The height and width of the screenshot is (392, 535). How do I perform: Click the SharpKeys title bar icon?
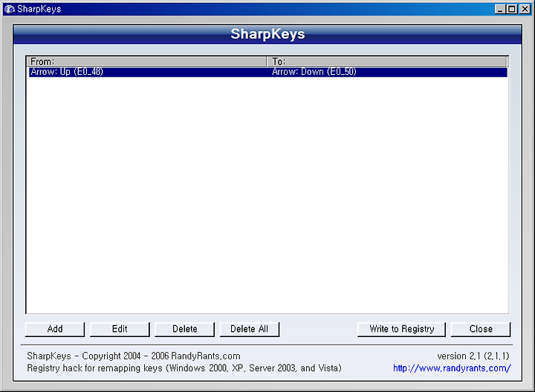click(x=9, y=9)
